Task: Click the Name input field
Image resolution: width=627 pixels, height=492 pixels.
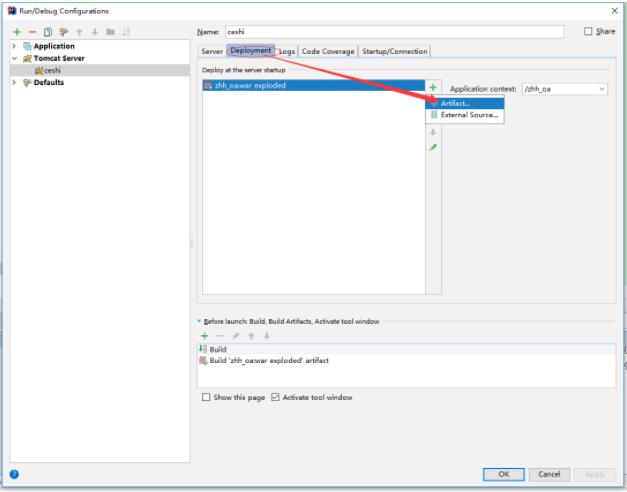Action: point(395,32)
